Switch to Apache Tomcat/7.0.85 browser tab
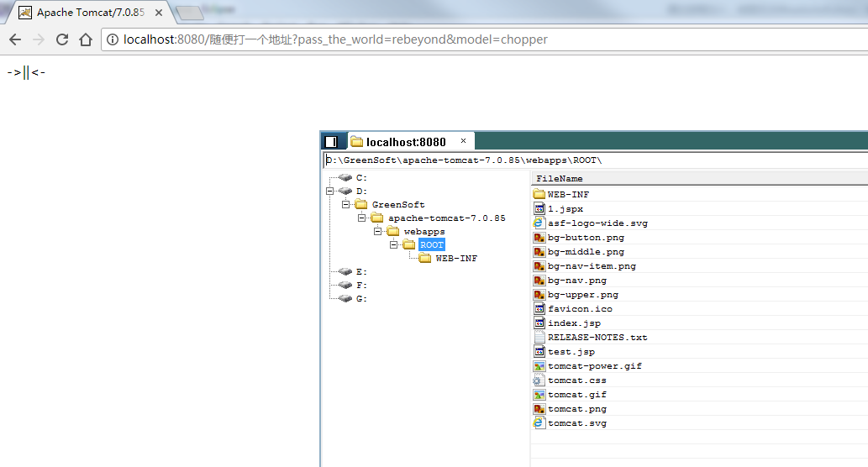Viewport: 868px width, 467px height. click(x=90, y=12)
